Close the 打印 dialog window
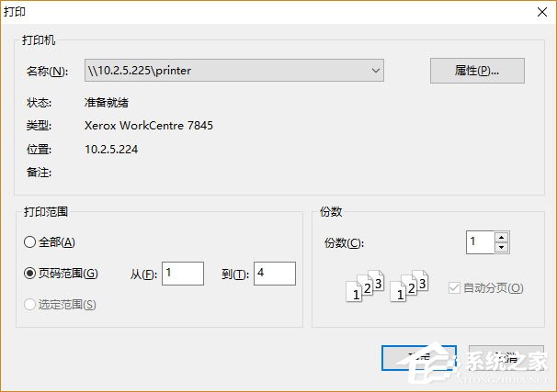The width and height of the screenshot is (557, 392). pos(542,12)
